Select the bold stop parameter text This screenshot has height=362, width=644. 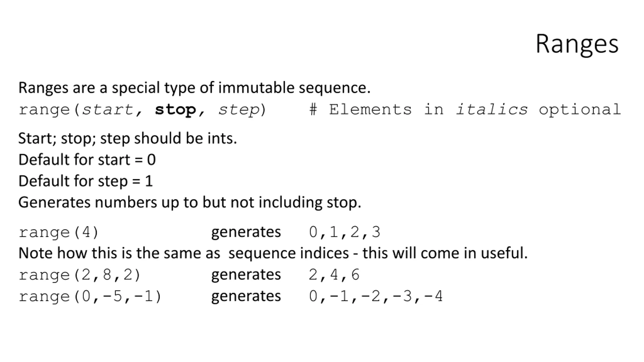tap(176, 110)
